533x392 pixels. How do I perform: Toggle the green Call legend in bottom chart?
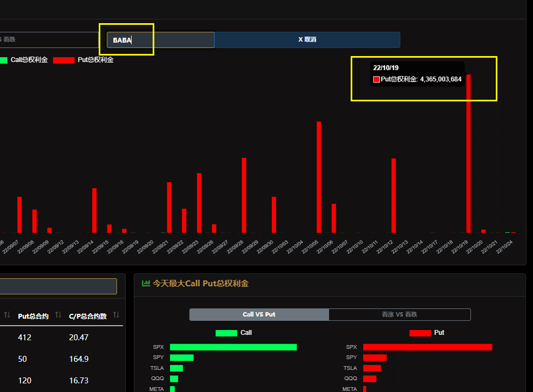[x=226, y=333]
